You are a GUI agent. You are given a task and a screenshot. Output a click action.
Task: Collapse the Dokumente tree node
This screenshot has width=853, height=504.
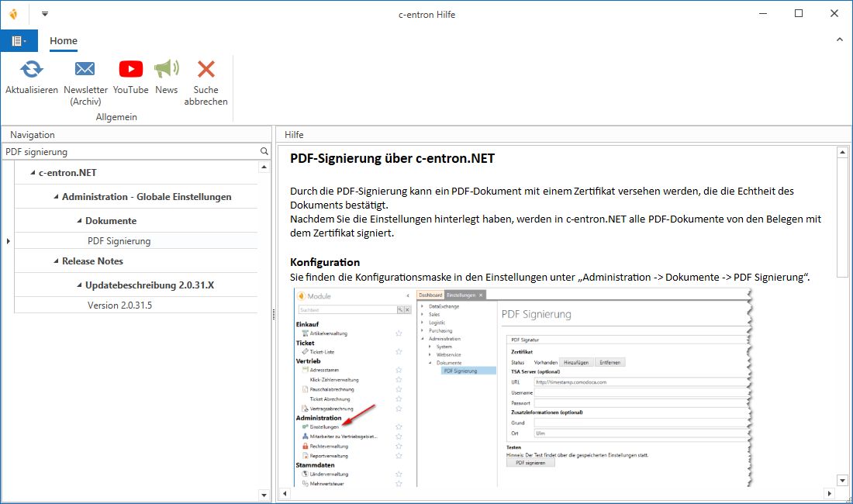79,221
